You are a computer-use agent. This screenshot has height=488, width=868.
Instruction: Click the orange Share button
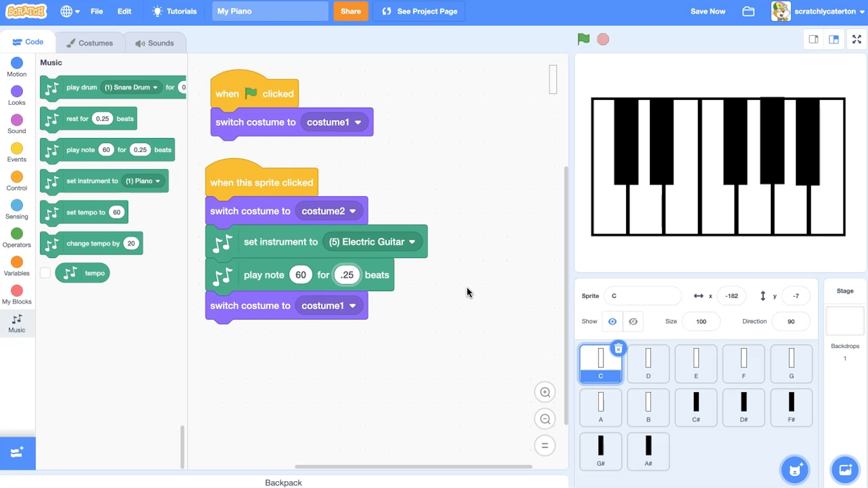[x=351, y=11]
